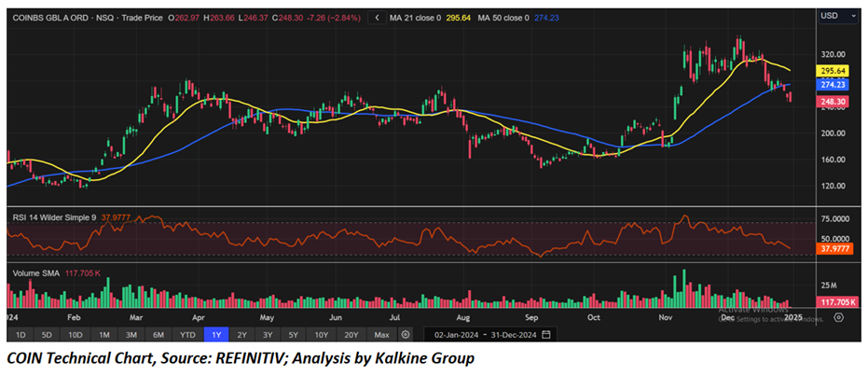The height and width of the screenshot is (376, 868).
Task: Click the 75.0000 RSI axis label
Action: tap(836, 219)
